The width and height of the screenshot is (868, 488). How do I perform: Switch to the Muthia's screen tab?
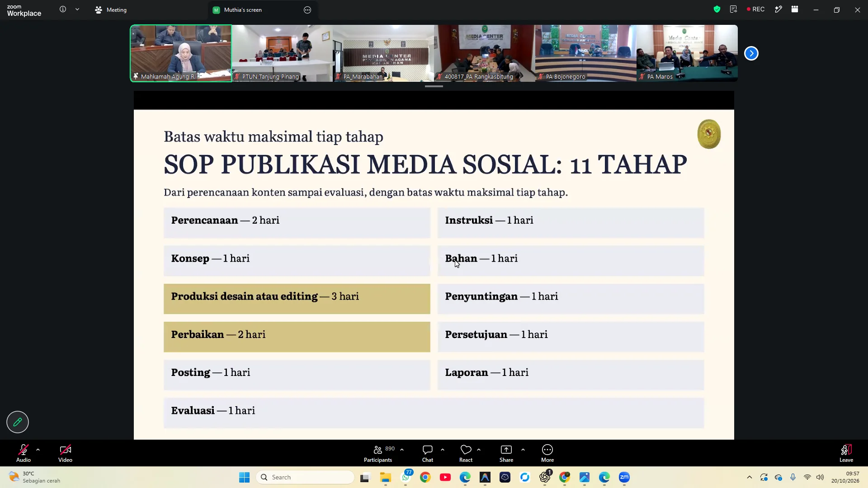pos(262,9)
